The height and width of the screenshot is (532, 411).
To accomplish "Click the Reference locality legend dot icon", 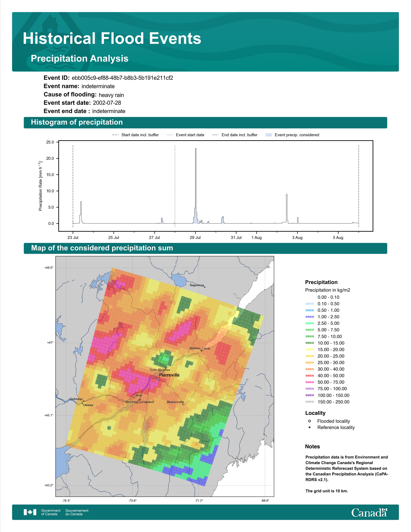I will point(309,428).
